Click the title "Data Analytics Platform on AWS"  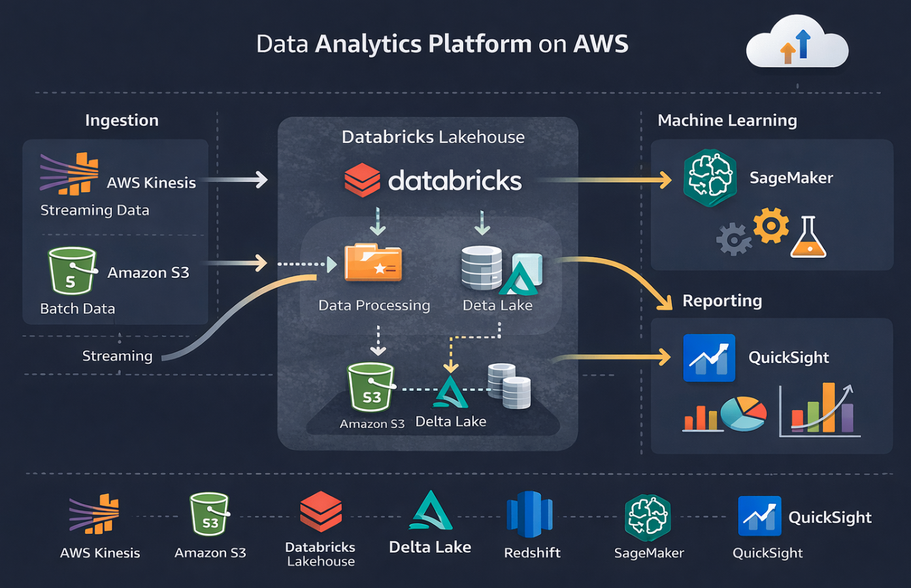[x=442, y=44]
